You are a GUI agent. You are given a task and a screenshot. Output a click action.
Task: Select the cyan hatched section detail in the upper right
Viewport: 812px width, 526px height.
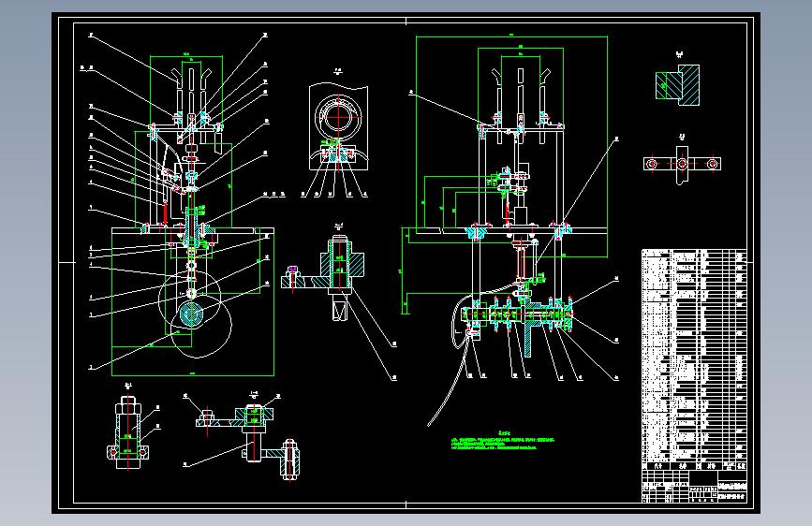click(x=678, y=85)
